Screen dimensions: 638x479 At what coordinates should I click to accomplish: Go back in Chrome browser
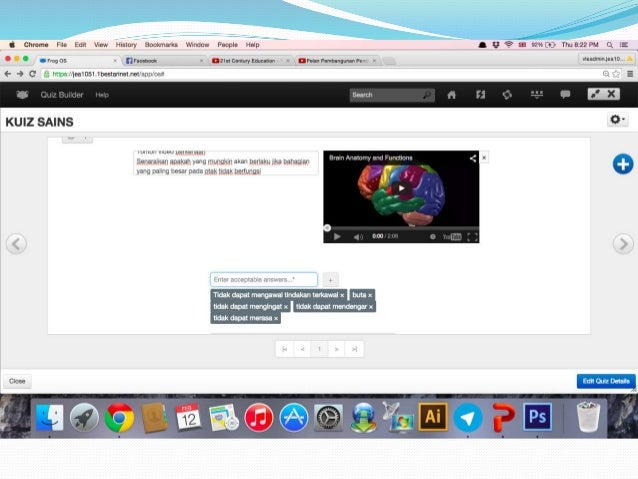pos(7,74)
